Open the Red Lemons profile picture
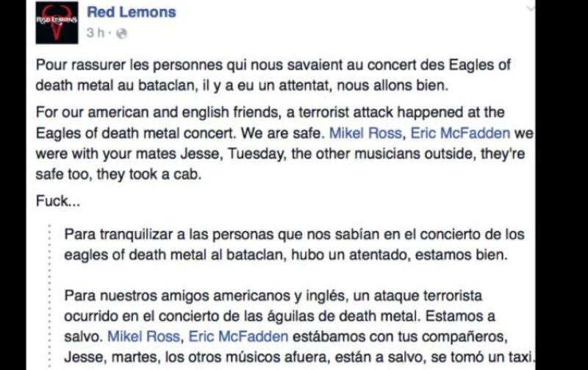Viewport: 588px width, 370px height. pyautogui.click(x=57, y=23)
